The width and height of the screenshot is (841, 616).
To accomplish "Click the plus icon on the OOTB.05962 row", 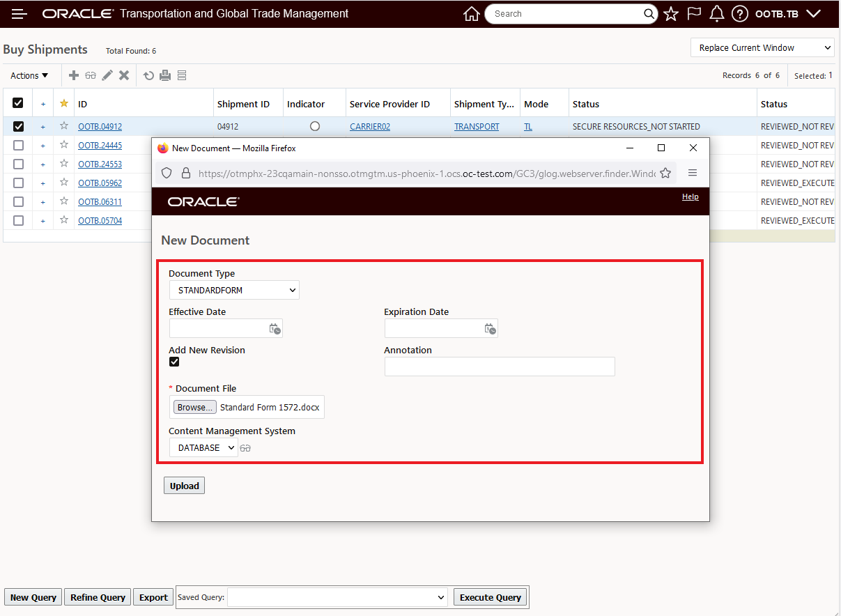I will click(43, 183).
